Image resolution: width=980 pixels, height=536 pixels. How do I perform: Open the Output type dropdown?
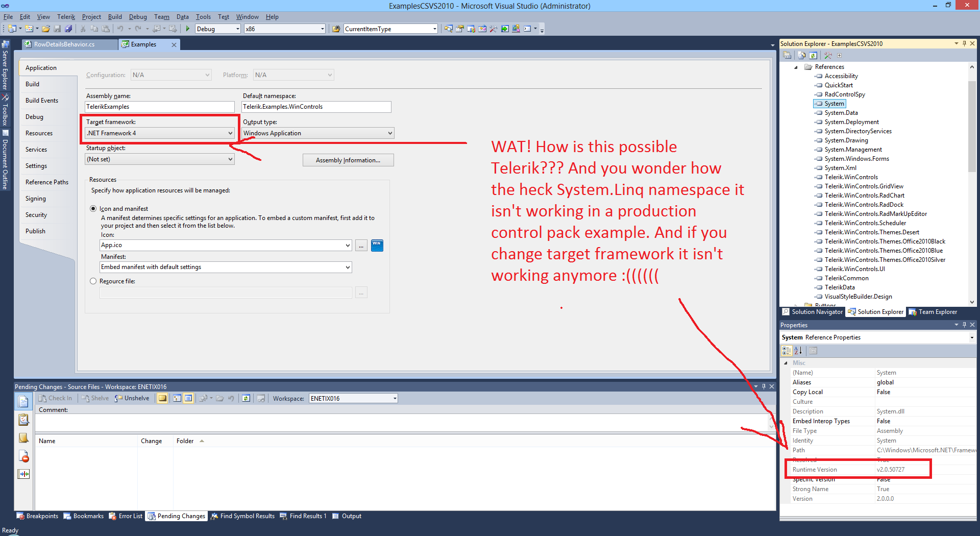pyautogui.click(x=317, y=133)
